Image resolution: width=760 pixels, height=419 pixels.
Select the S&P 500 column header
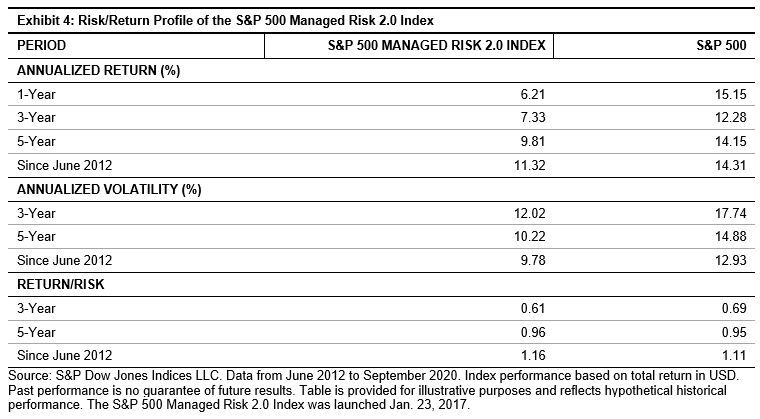(x=718, y=47)
